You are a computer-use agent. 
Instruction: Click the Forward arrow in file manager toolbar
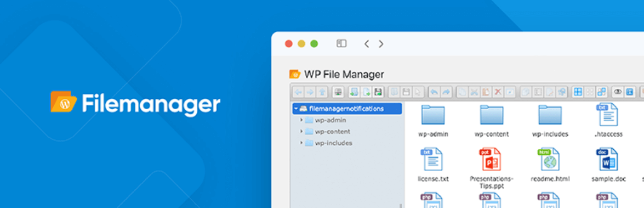click(310, 92)
